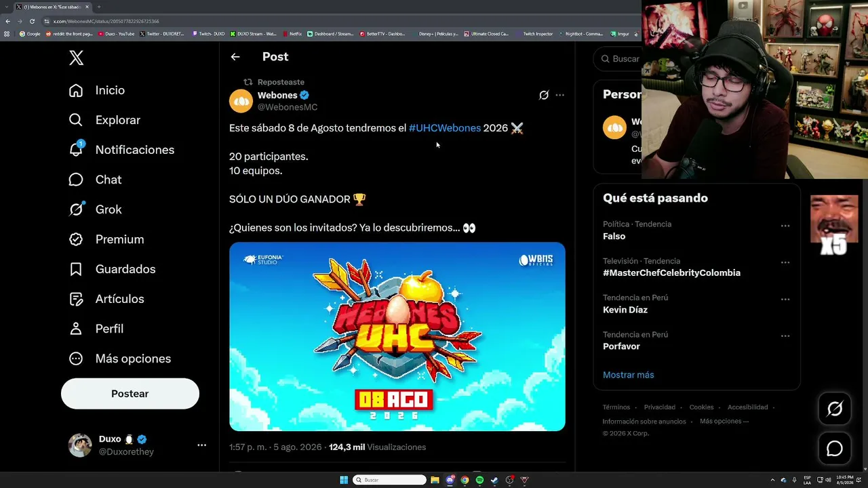868x488 pixels.
Task: Open Duxo account switcher menu
Action: pos(201,445)
